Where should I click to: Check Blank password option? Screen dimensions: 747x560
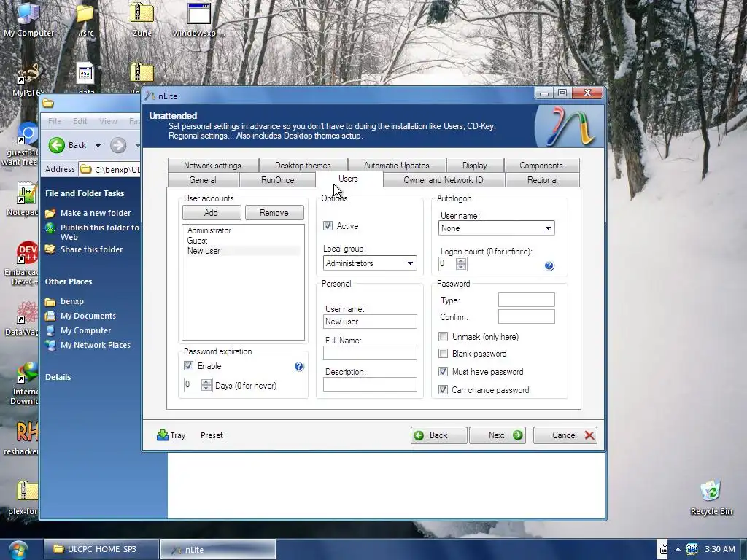pos(443,354)
